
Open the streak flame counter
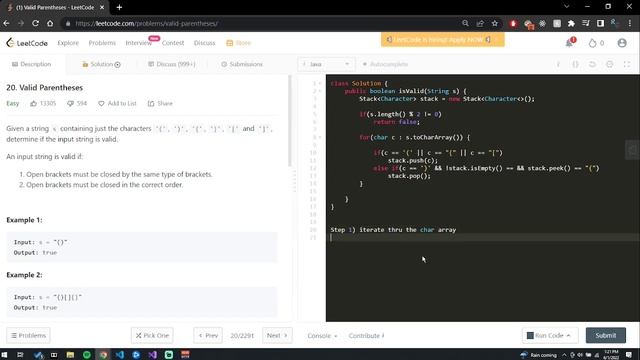click(596, 43)
